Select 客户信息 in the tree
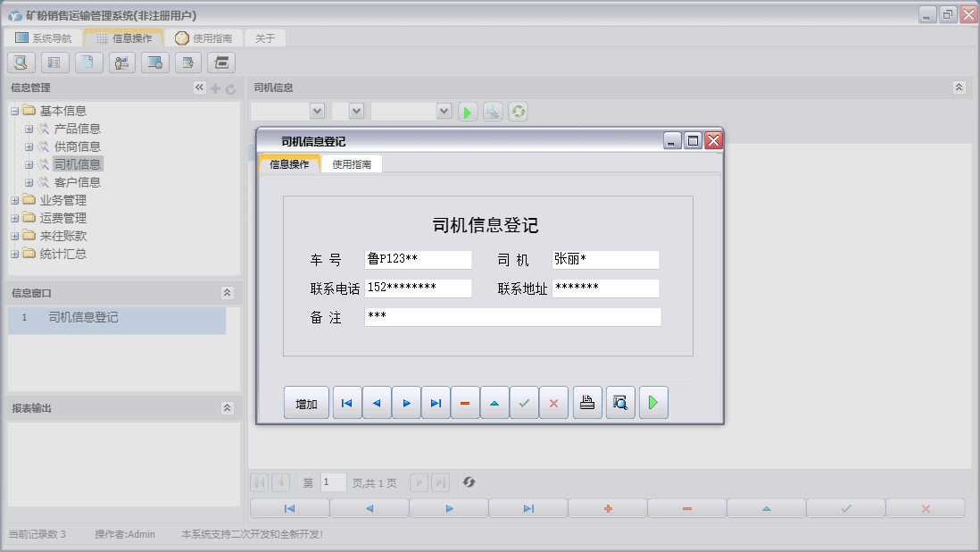 pyautogui.click(x=77, y=182)
